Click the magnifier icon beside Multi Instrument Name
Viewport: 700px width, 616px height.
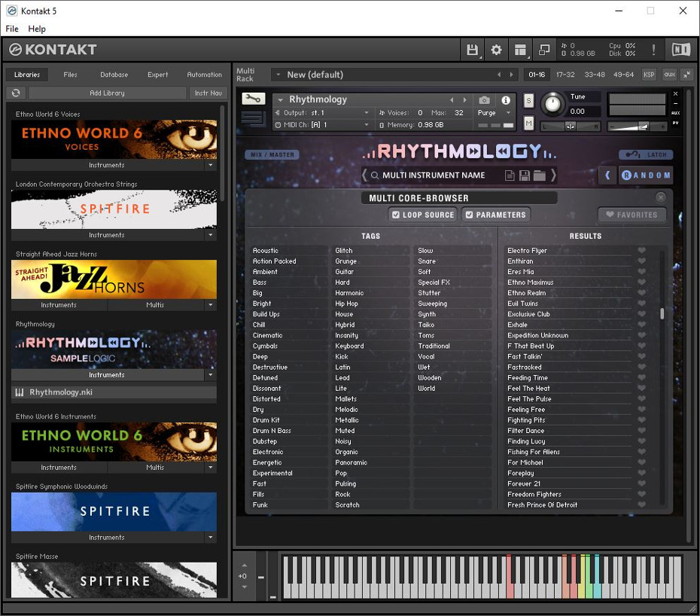point(375,175)
